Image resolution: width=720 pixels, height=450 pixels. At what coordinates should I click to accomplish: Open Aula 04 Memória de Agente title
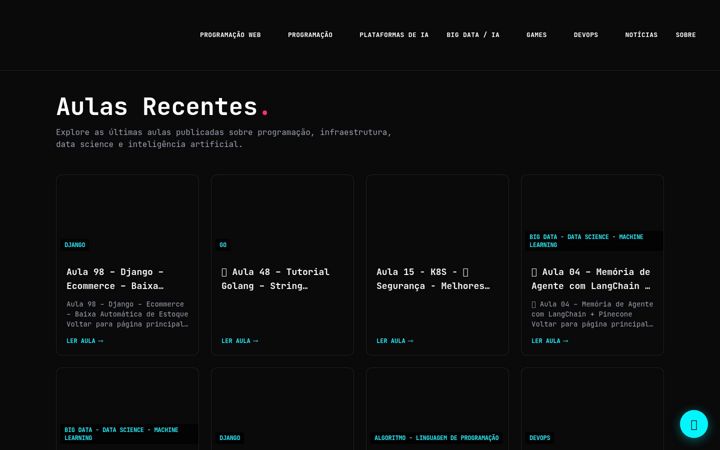591,279
